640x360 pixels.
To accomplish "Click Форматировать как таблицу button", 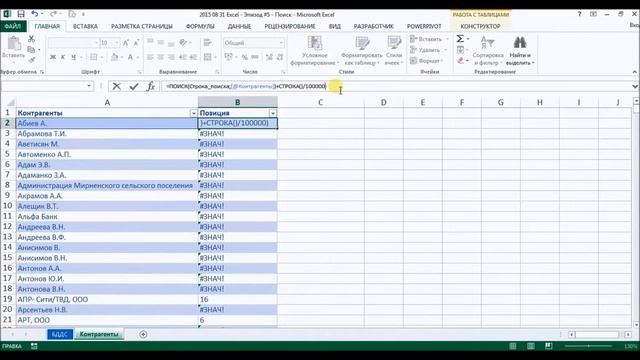I will tap(362, 51).
